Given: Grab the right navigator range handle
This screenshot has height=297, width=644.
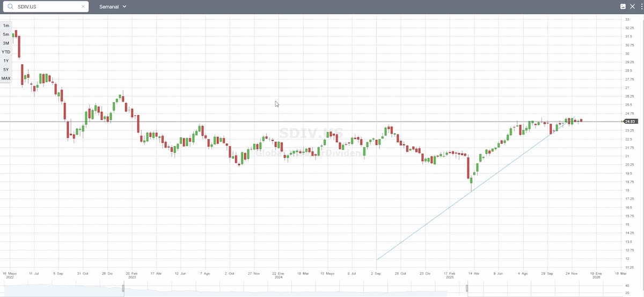Looking at the screenshot, I should (x=467, y=289).
